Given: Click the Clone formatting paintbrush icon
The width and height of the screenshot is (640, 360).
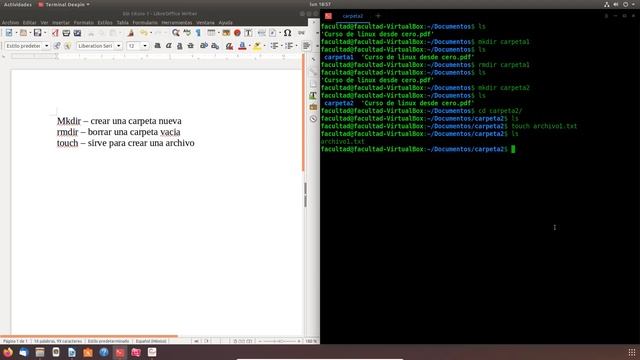Looking at the screenshot, I should tap(131, 33).
